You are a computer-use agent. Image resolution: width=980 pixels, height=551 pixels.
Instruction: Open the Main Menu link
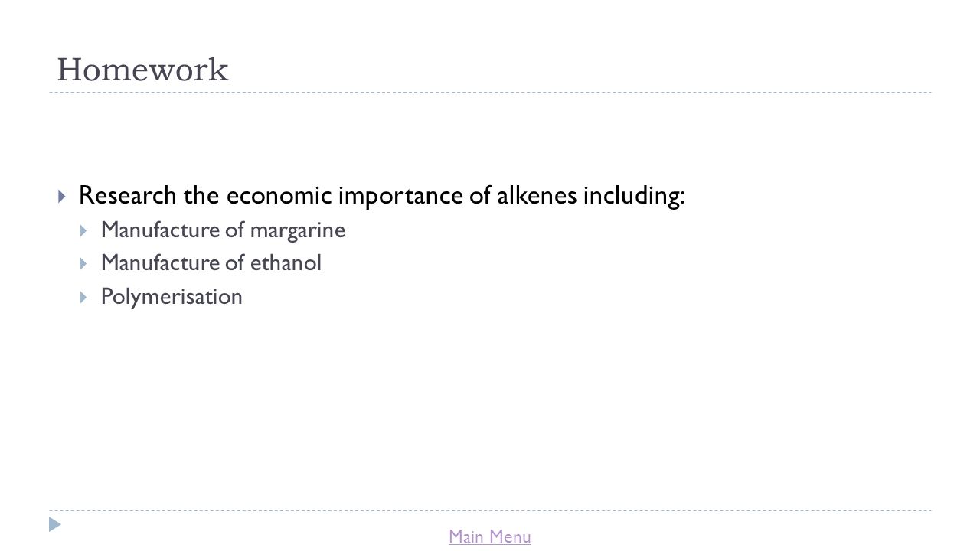(490, 537)
